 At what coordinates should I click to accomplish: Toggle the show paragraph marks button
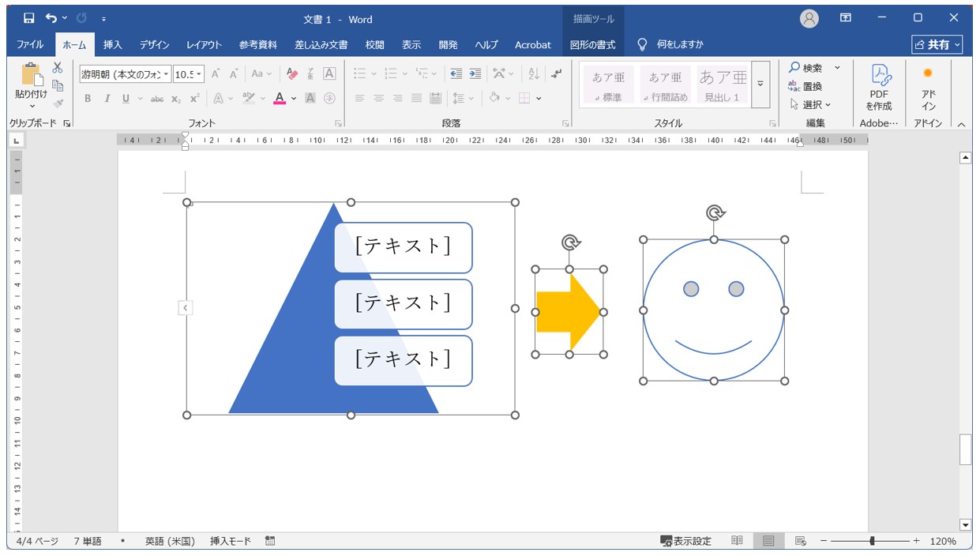[x=557, y=74]
